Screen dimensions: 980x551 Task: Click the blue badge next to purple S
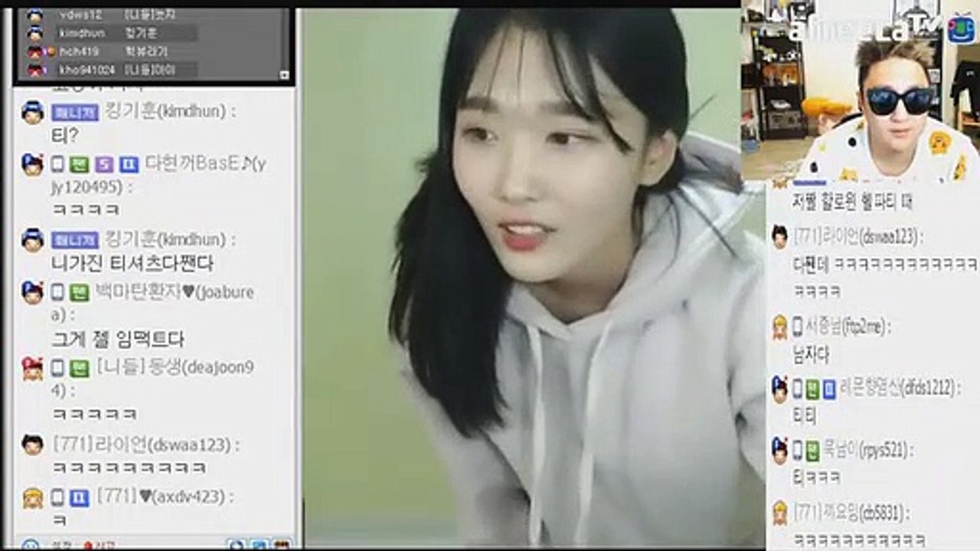[129, 164]
